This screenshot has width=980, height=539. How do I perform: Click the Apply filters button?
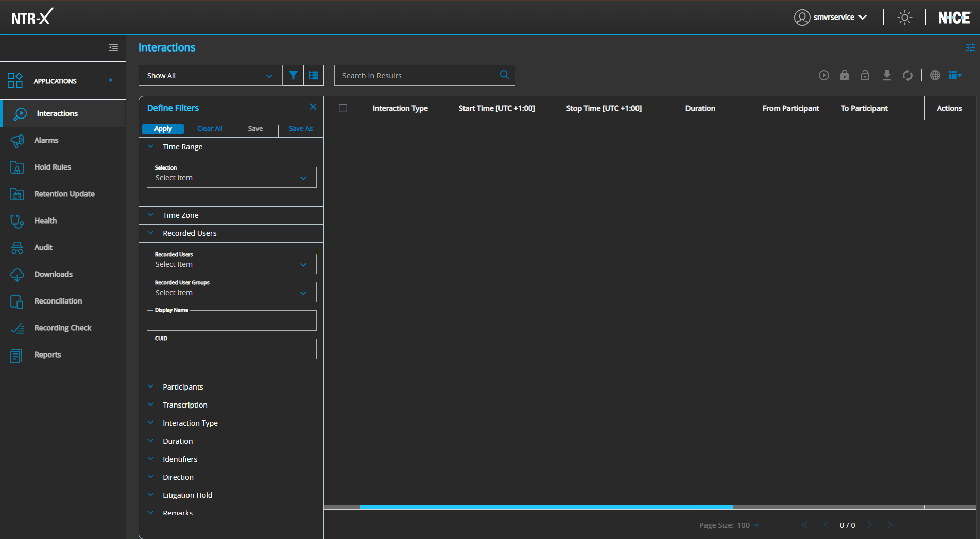click(163, 129)
